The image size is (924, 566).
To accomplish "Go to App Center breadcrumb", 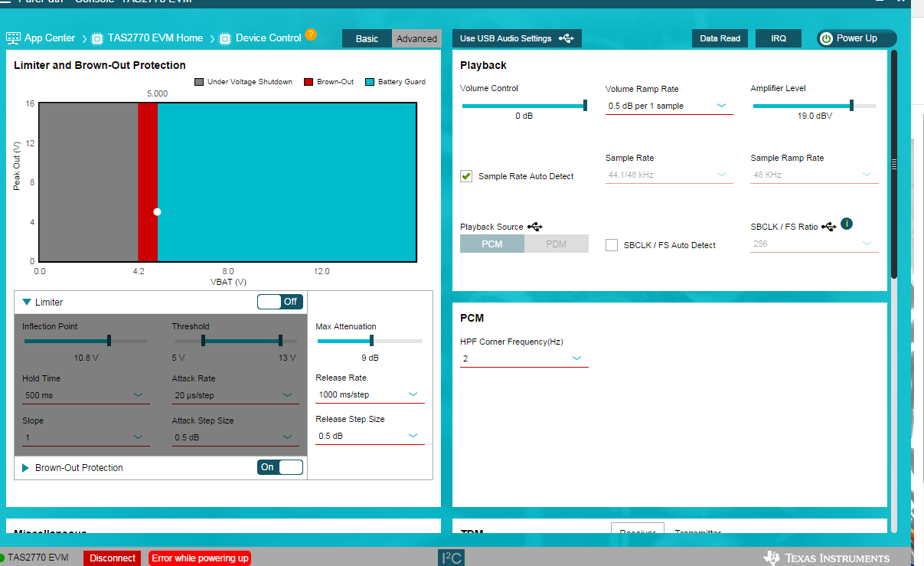I will [50, 38].
